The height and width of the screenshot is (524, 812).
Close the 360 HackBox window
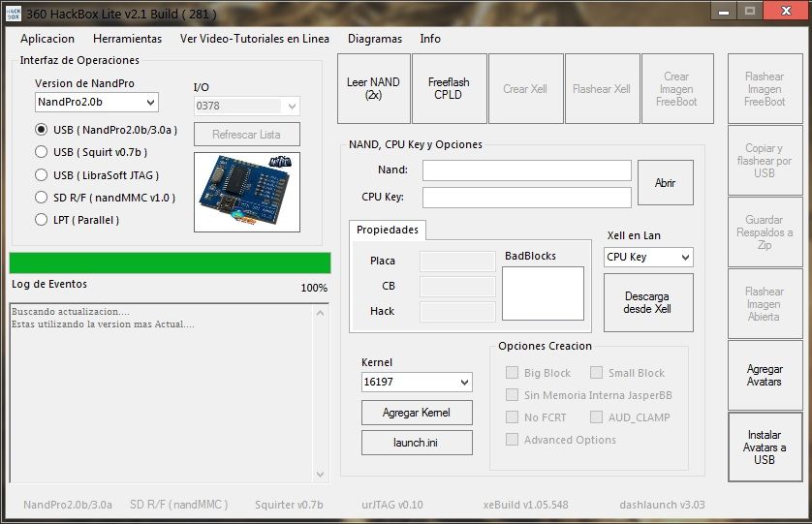[786, 11]
